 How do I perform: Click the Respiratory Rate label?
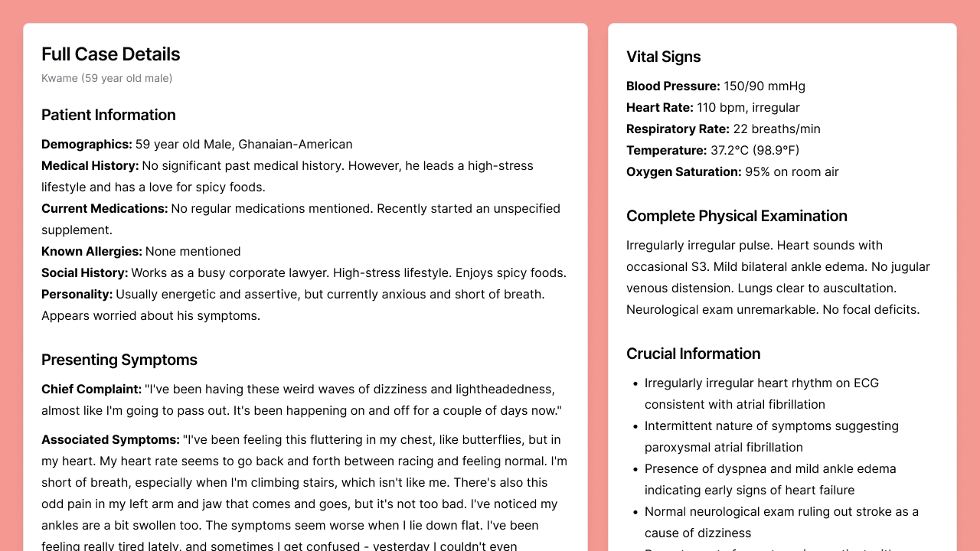678,129
